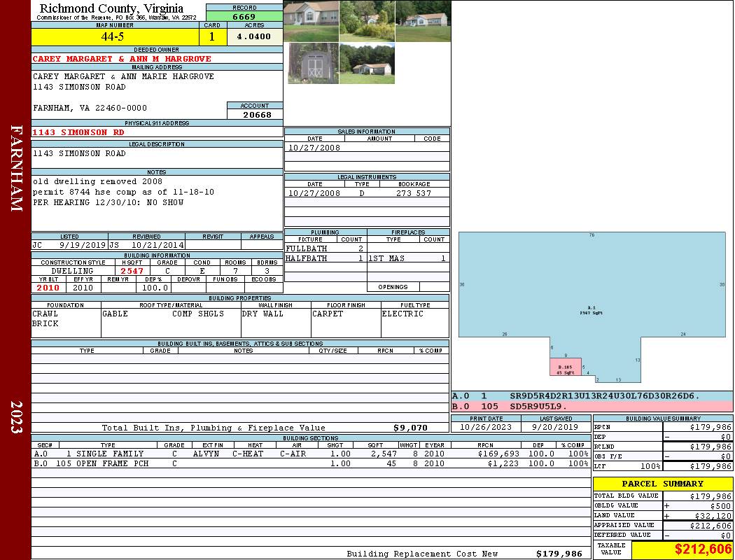This screenshot has width=735, height=560.
Task: Select the yellow map number 44-5 field
Action: coord(115,36)
